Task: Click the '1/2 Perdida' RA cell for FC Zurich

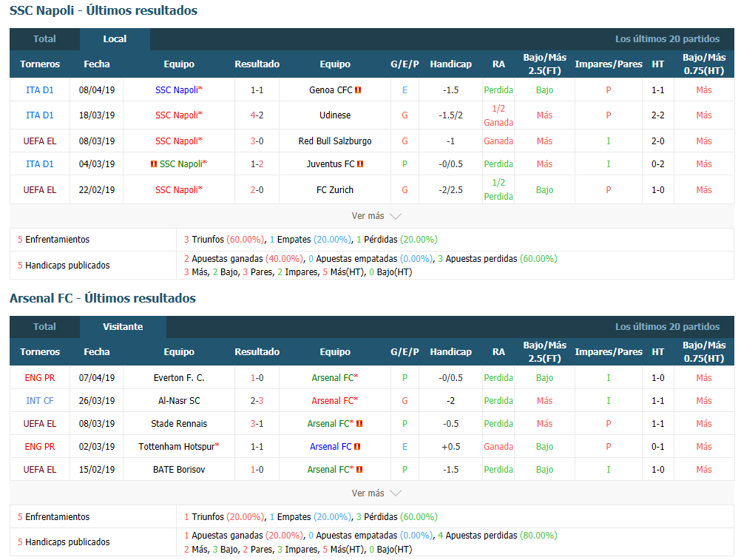Action: point(498,189)
